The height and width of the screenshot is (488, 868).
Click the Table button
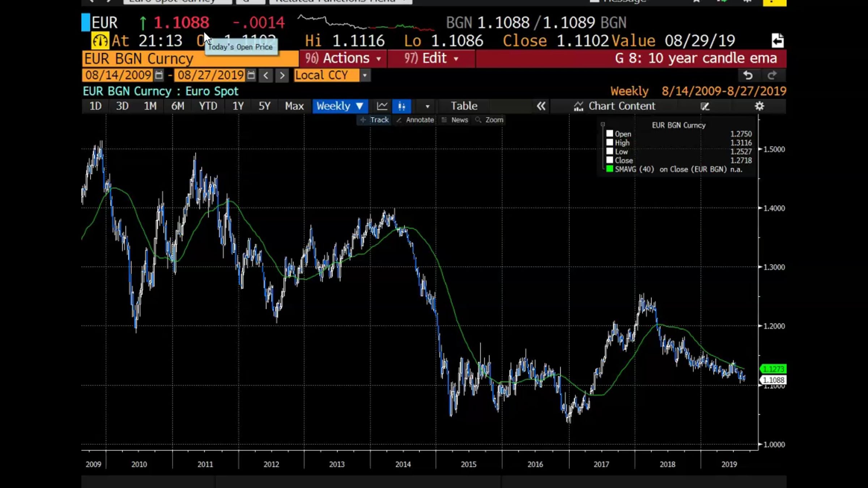(464, 106)
